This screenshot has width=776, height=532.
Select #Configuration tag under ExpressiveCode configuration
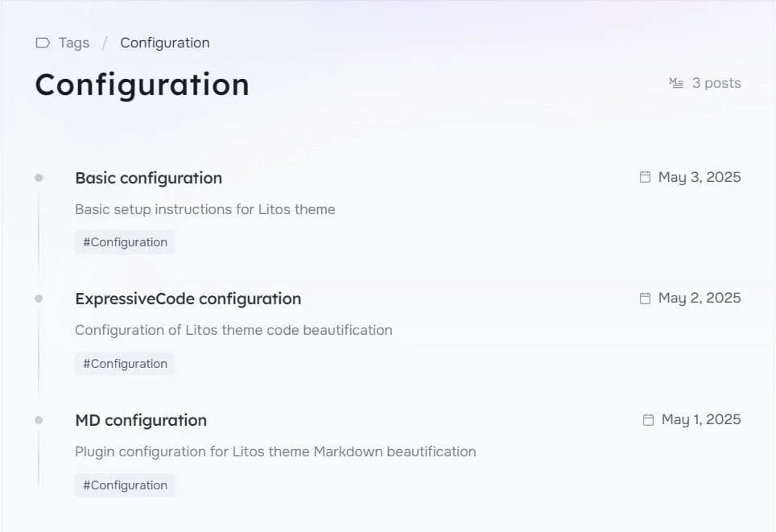tap(125, 364)
